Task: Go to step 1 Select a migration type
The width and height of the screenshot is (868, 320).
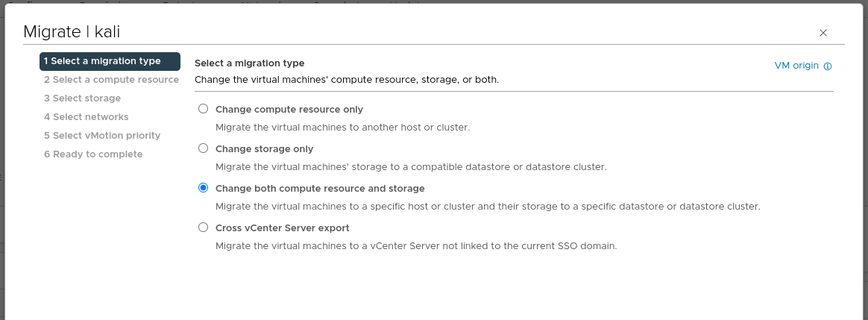Action: (x=110, y=61)
